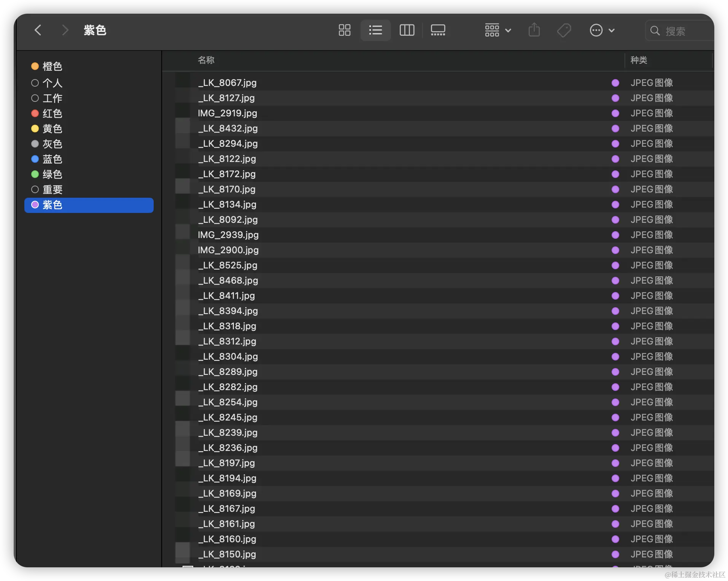The image size is (728, 581).
Task: Go back with the left chevron
Action: [38, 30]
